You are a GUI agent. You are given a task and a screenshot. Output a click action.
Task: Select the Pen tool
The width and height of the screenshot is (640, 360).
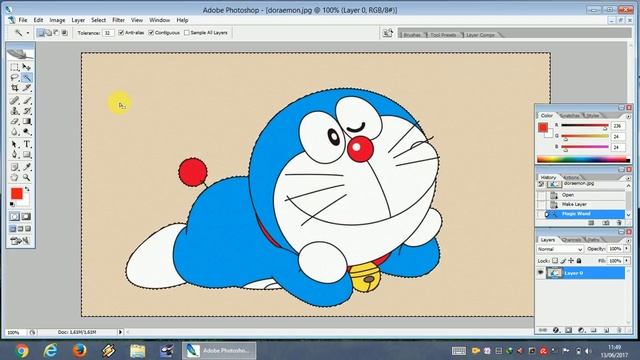15,155
